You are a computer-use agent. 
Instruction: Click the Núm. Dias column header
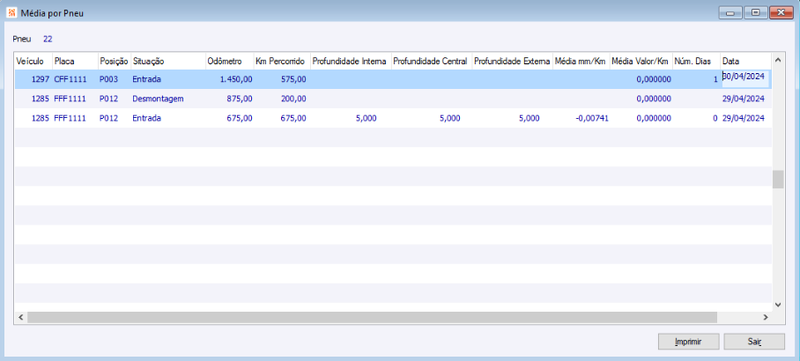696,61
